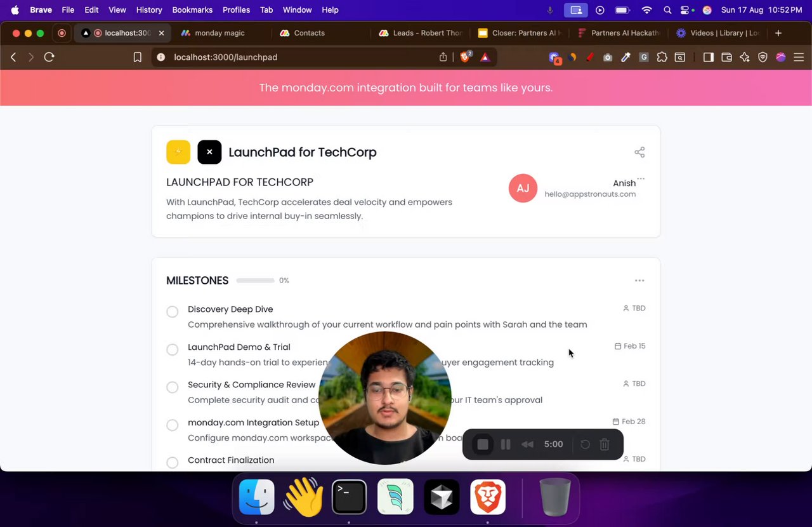Click the Feb 28 due date
The image size is (812, 527).
point(629,422)
